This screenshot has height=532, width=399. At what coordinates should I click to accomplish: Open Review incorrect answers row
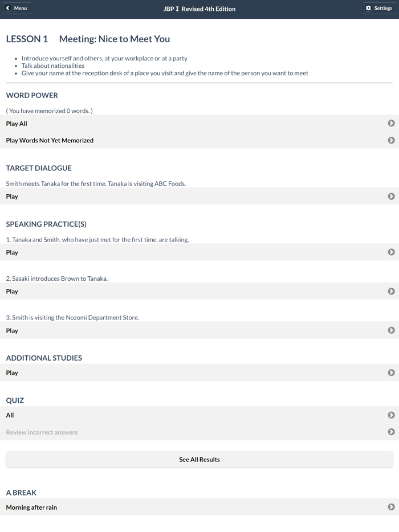coord(42,432)
